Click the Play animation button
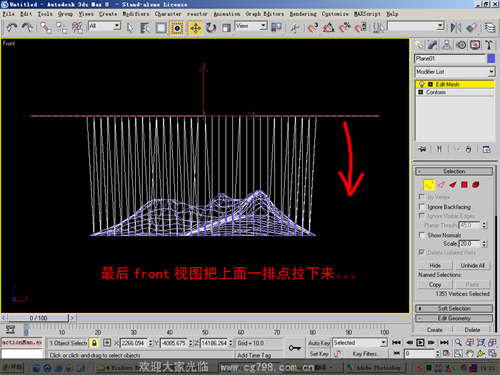Screen dimensions: 500x375 (x=420, y=343)
